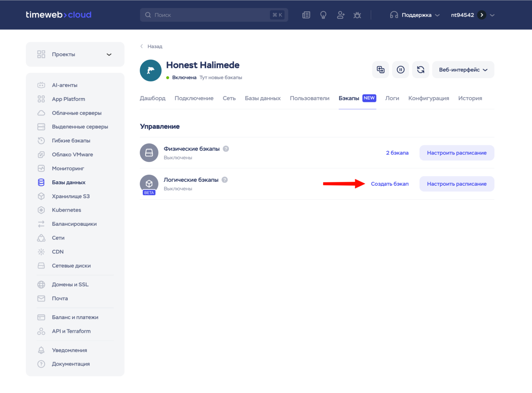
Task: Open Хранилище S3 in the sidebar
Action: click(71, 196)
